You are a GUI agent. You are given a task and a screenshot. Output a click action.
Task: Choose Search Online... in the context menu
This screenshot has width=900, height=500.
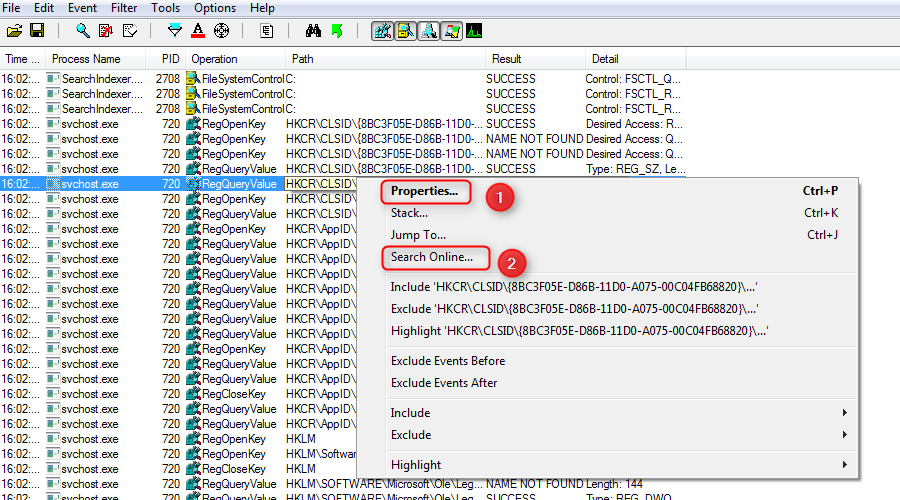click(x=432, y=257)
